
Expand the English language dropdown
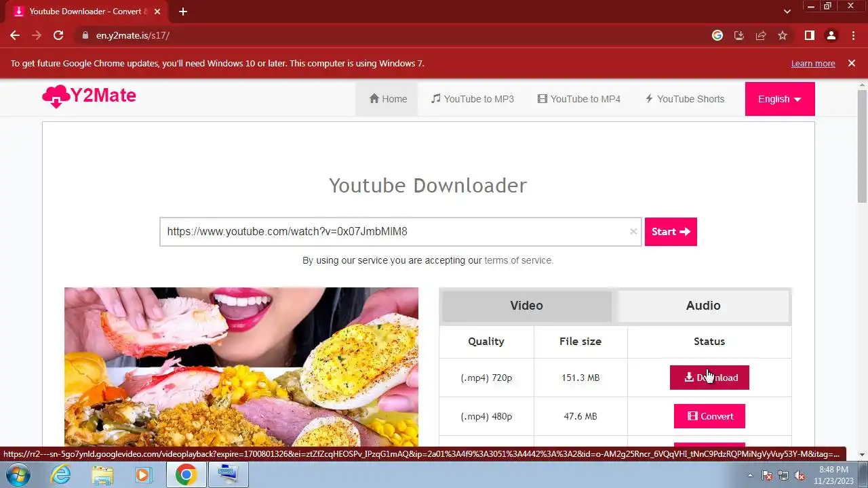(780, 99)
